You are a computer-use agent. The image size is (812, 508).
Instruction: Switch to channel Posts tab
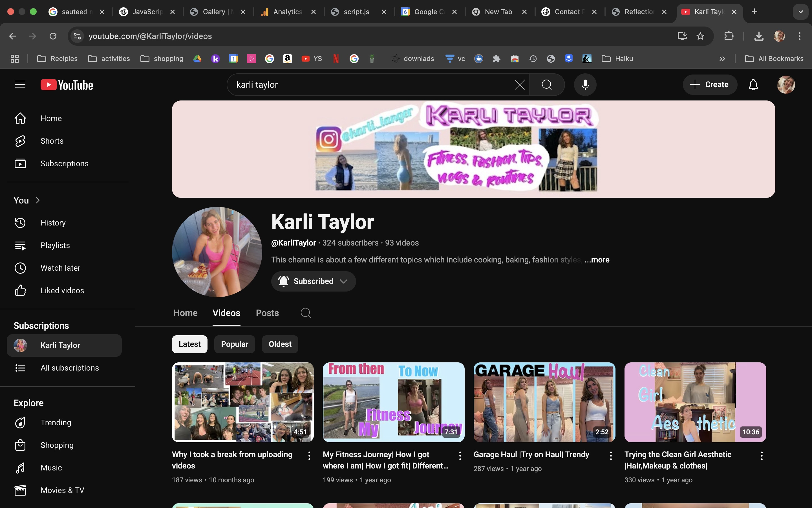[267, 313]
